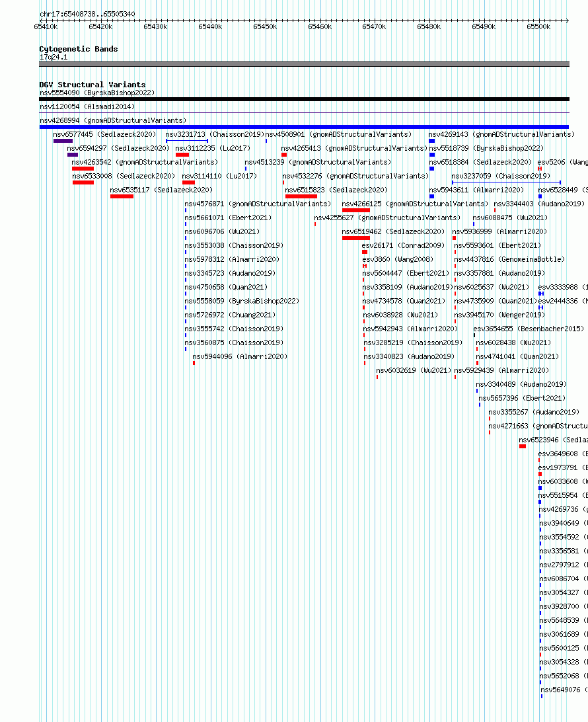Click the nsv4263542 (gnomADStructuralVariants) label
Image resolution: width=588 pixels, height=722 pixels.
pos(145,162)
